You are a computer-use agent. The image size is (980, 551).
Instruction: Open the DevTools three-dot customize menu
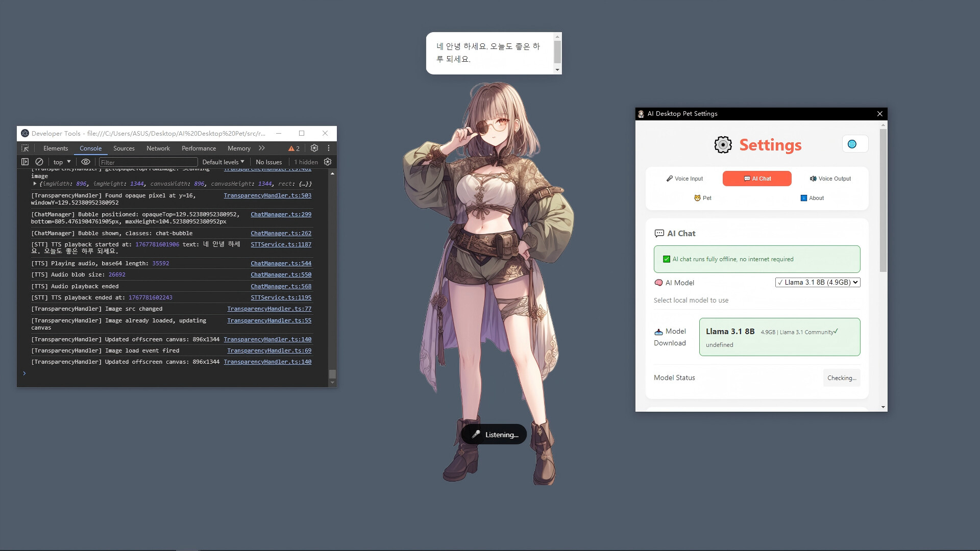(x=328, y=148)
